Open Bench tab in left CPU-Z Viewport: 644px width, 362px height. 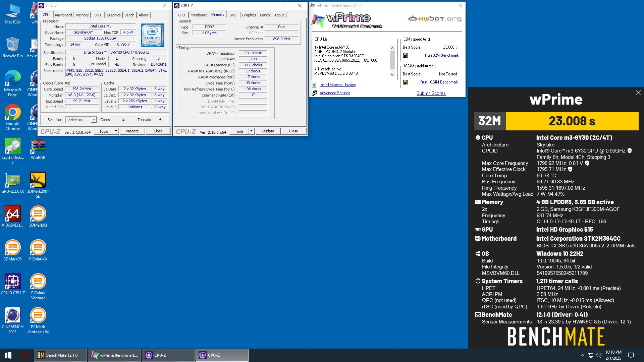pos(129,15)
